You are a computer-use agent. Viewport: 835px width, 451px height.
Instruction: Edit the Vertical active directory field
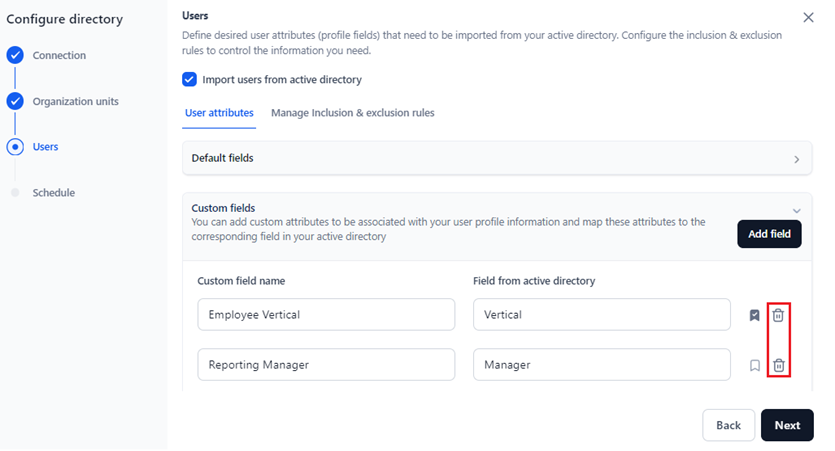tap(602, 315)
